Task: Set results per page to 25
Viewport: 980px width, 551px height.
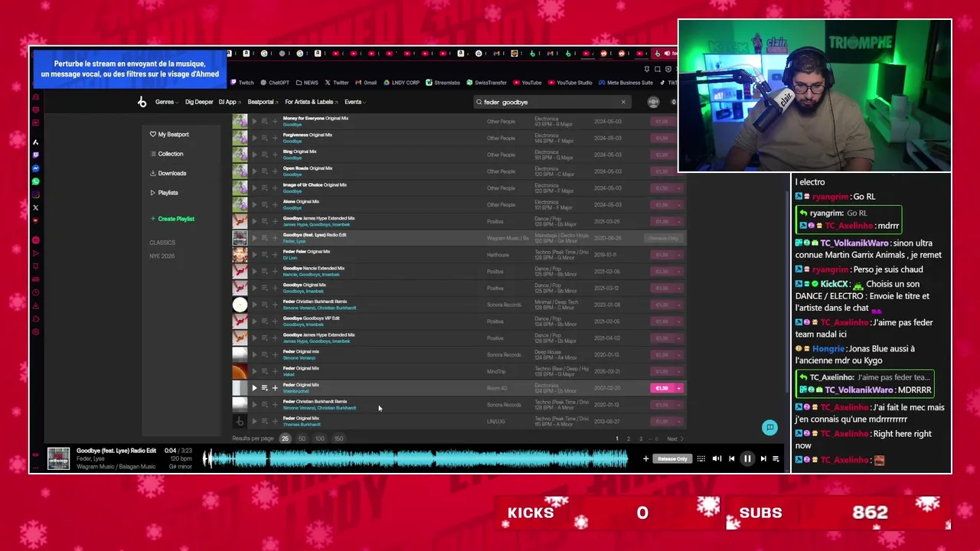Action: pyautogui.click(x=285, y=439)
